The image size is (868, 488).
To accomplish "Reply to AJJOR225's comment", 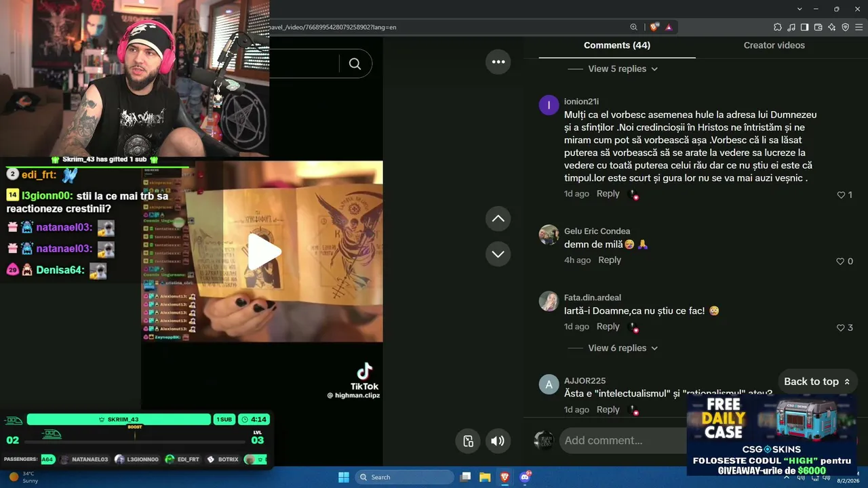I will pos(608,410).
